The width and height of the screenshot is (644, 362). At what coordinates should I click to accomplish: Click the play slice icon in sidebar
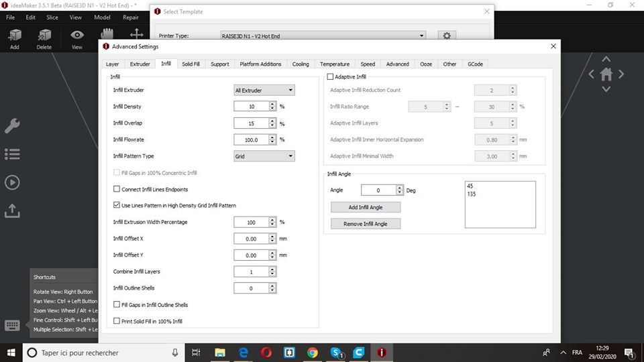12,182
